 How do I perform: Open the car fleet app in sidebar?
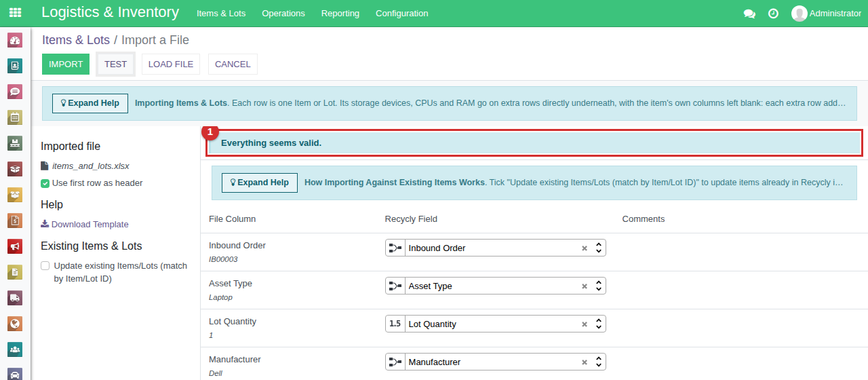click(x=15, y=374)
